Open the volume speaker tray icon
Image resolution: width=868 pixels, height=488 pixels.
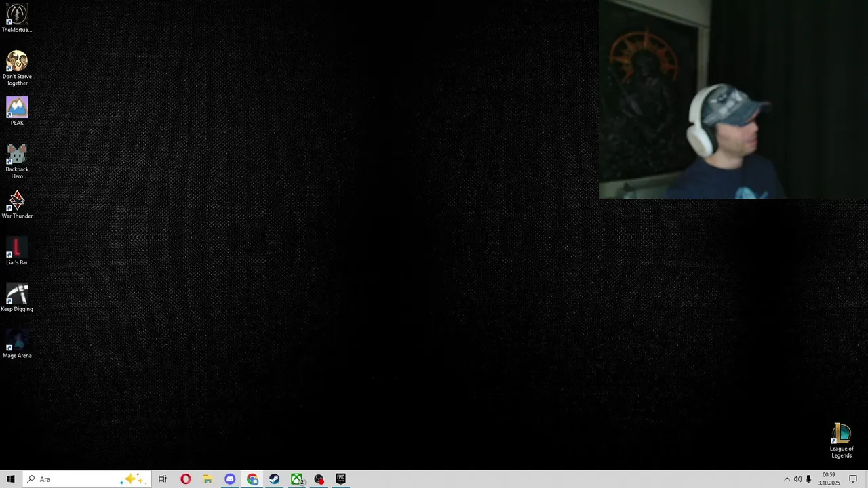click(797, 479)
